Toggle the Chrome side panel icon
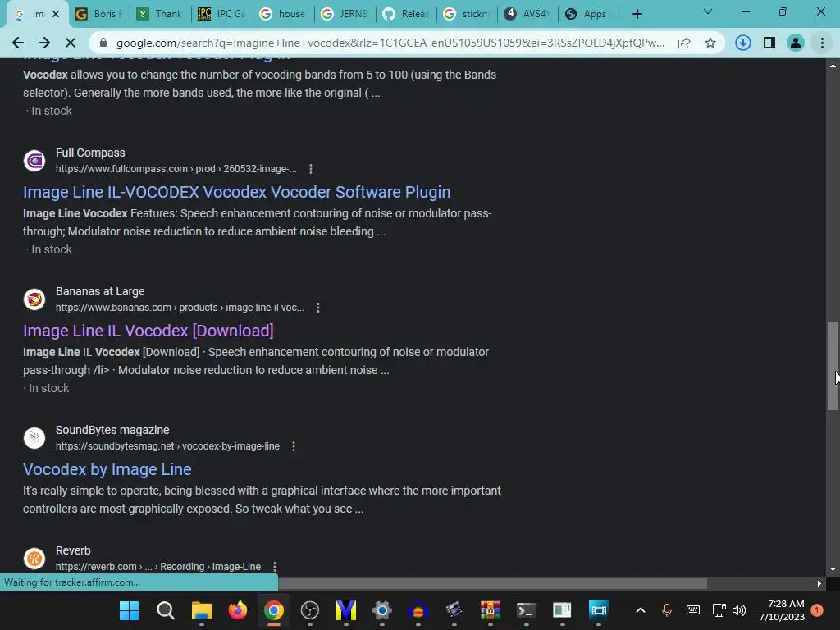 tap(769, 43)
